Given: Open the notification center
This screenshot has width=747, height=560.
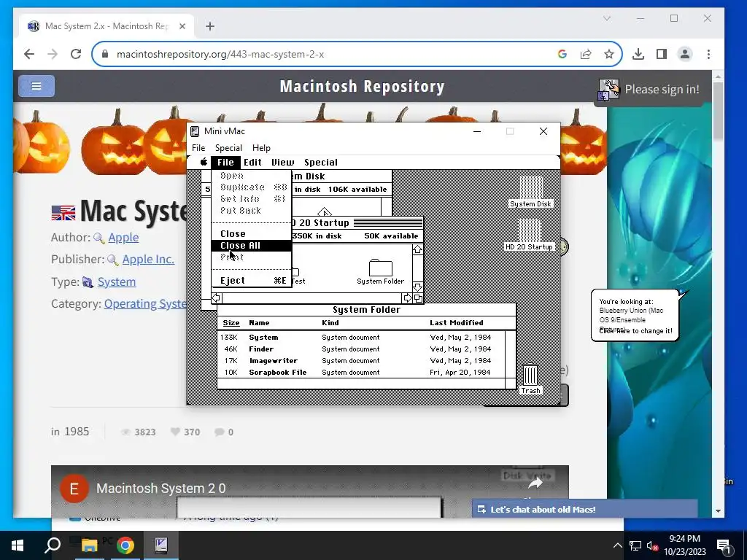Looking at the screenshot, I should pyautogui.click(x=724, y=545).
